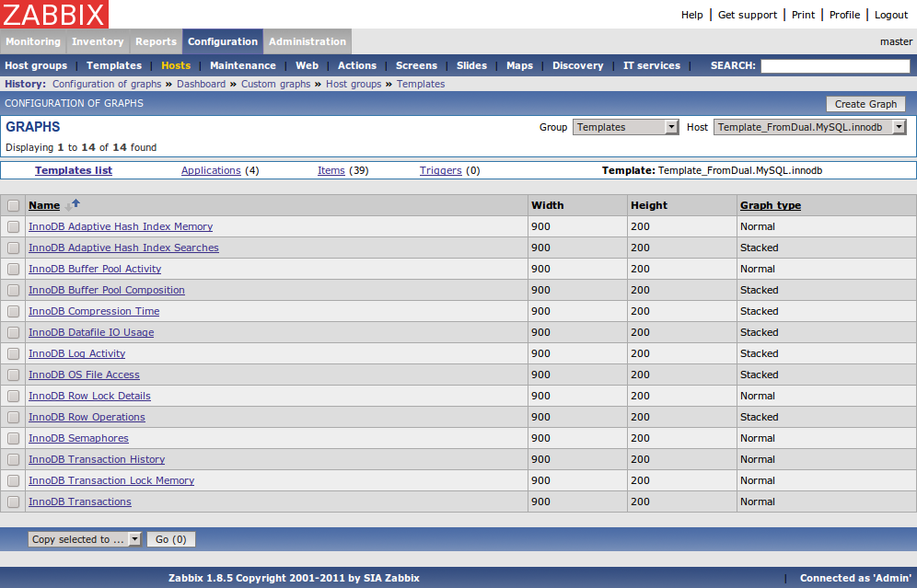Check box for InnoDB OS File Access

(14, 375)
